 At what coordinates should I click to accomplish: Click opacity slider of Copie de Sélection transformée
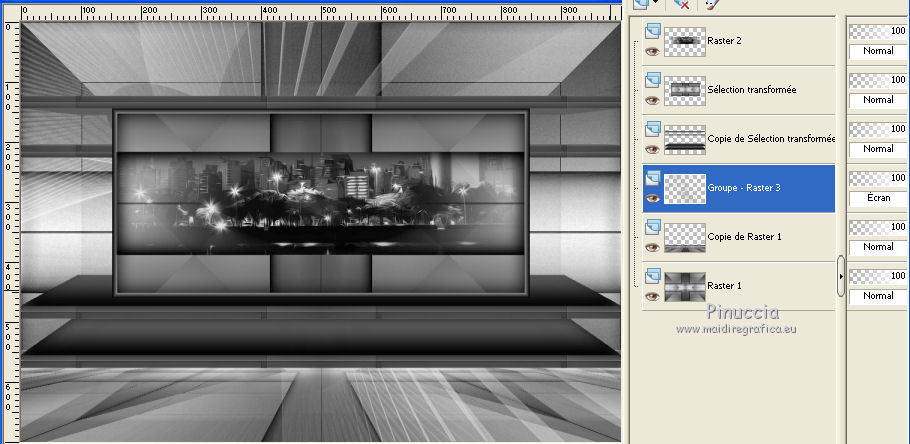point(879,129)
